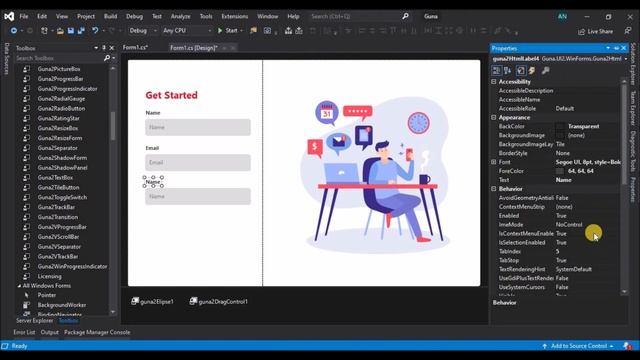The image size is (640, 360).
Task: Click the Alphabetical sort icon in Properties
Action: coord(508,71)
